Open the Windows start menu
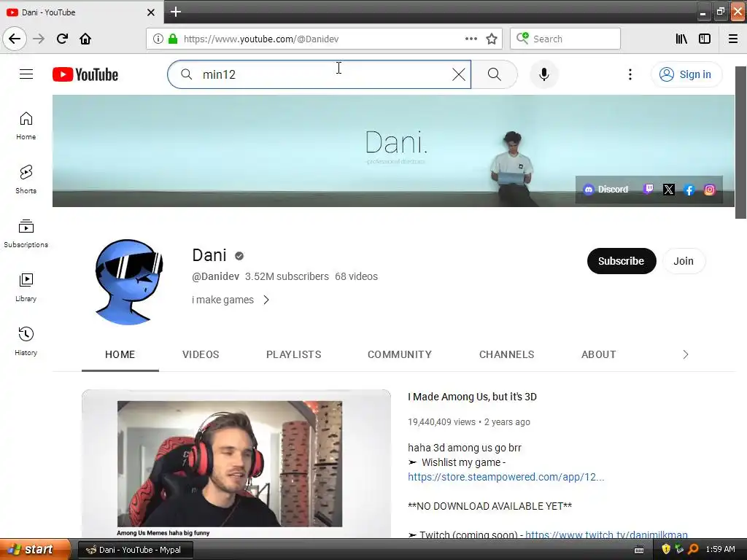This screenshot has width=747, height=560. (x=35, y=549)
